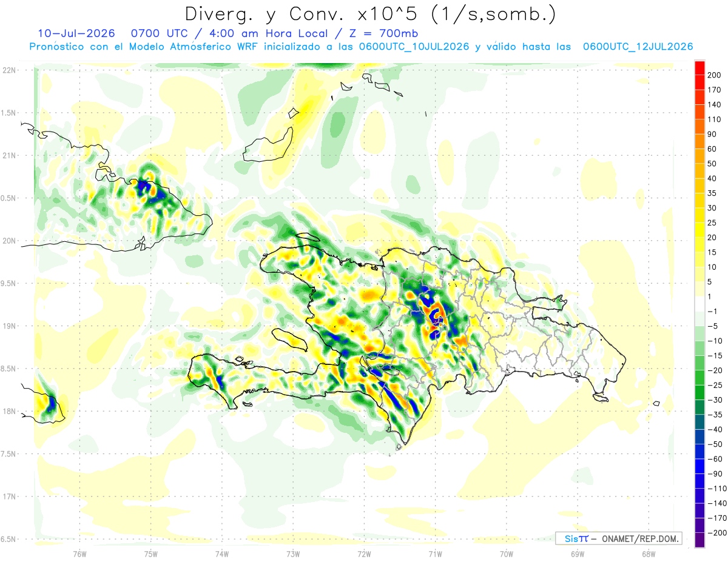Image resolution: width=728 pixels, height=562 pixels.
Task: Click the longitude label '74W'
Action: (x=222, y=554)
